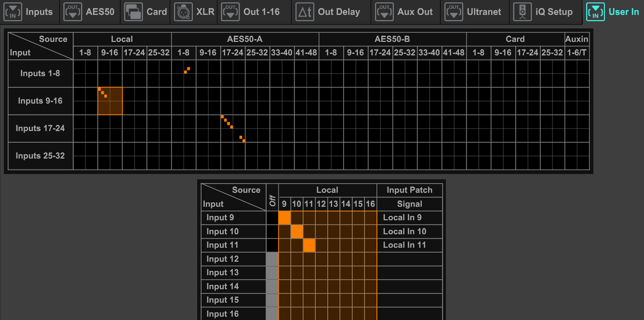Go to the XLR tab
Viewport: 644px width, 320px height.
pyautogui.click(x=194, y=12)
